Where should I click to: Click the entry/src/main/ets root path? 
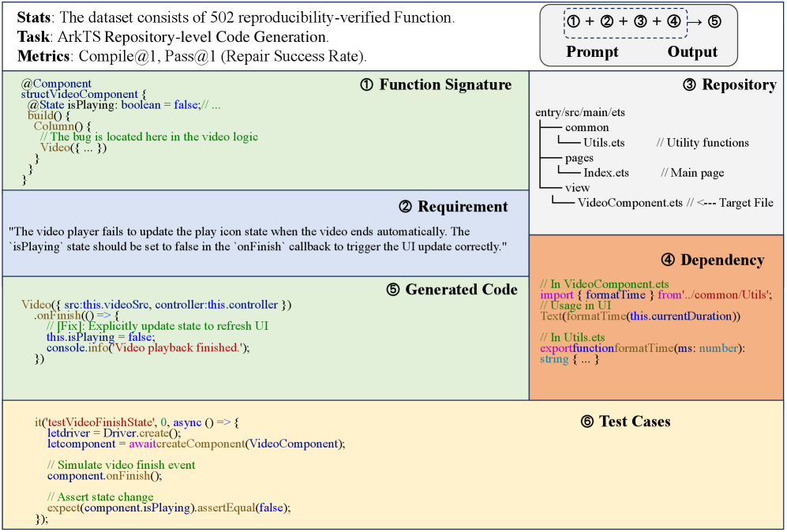[x=580, y=112]
